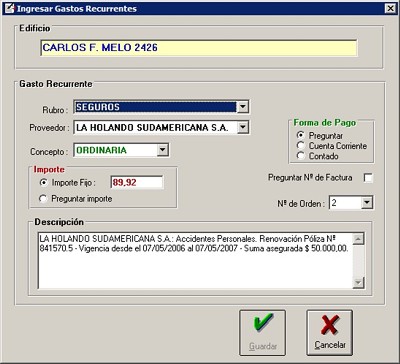Enable Preguntar Nº de Factura checkbox

(x=368, y=178)
